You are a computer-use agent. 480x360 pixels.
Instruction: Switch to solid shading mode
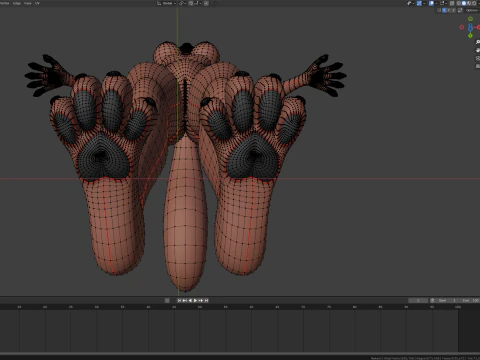(x=464, y=3)
